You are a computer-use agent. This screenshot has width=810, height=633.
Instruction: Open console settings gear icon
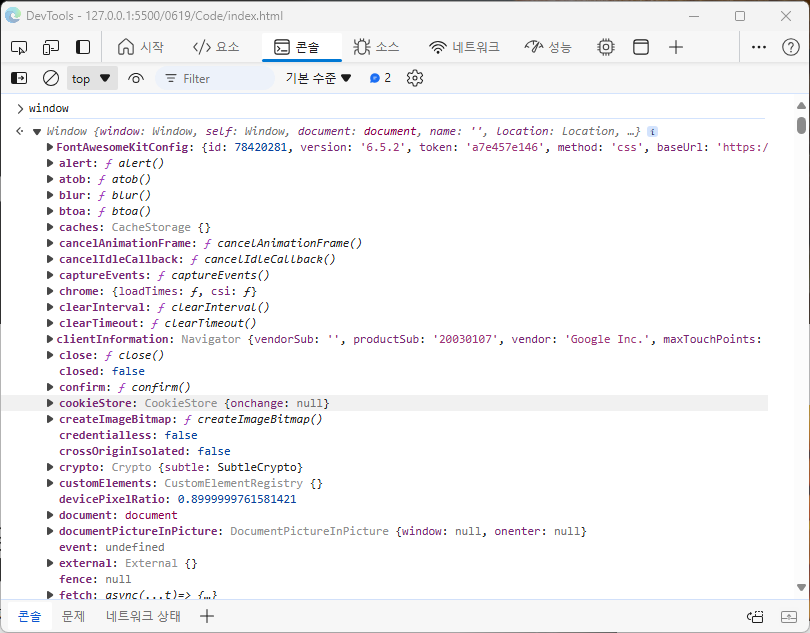coord(415,79)
